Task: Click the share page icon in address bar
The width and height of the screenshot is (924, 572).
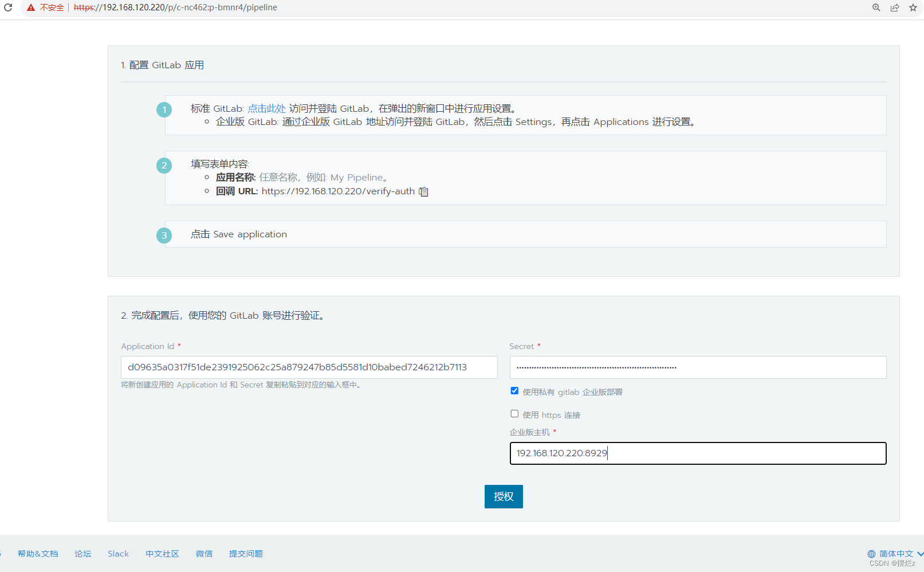Action: tap(895, 7)
